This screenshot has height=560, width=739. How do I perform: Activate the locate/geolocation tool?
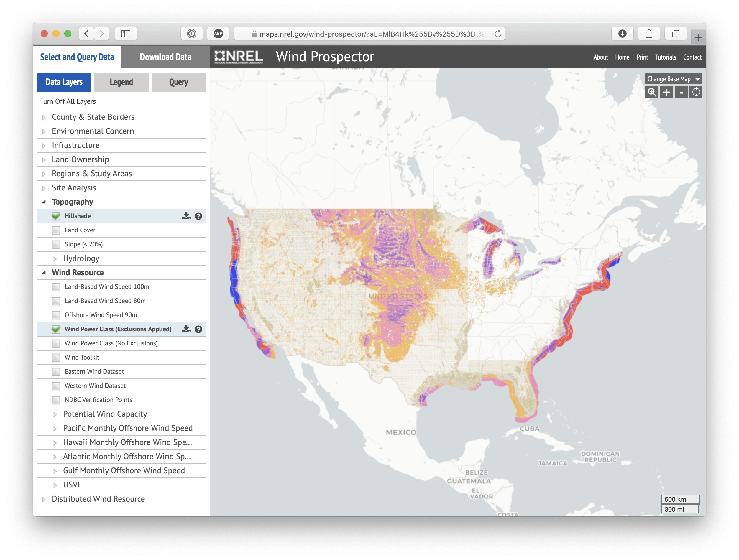(x=696, y=92)
